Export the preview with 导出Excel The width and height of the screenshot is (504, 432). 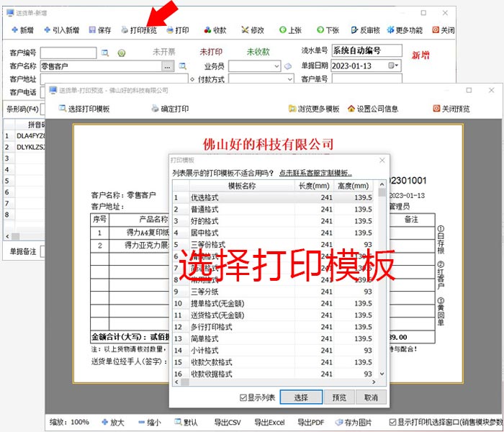coord(269,422)
